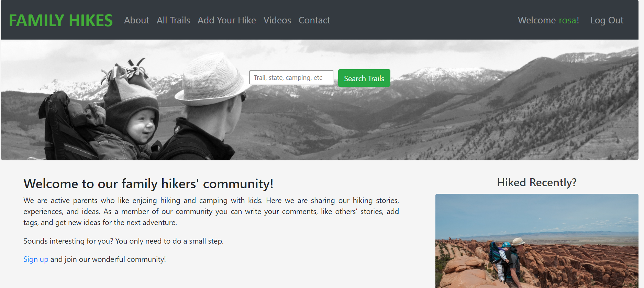
Task: Visit the Videos section
Action: [x=277, y=20]
